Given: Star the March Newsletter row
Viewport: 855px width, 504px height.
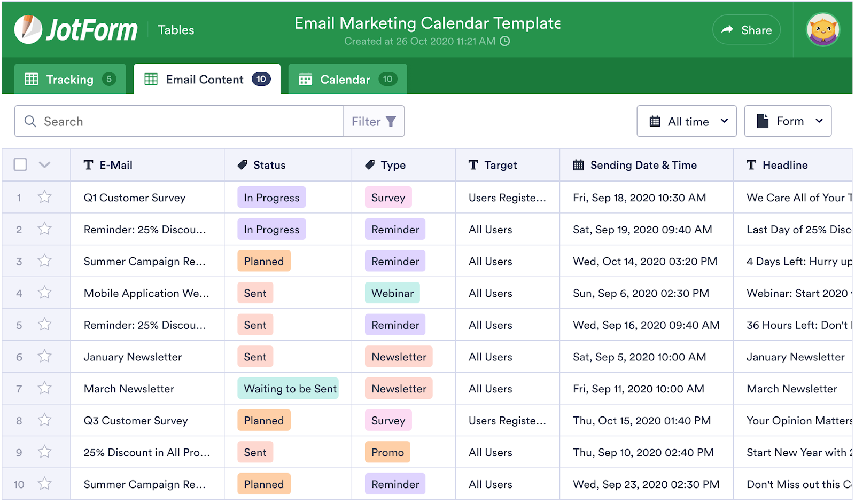Looking at the screenshot, I should 44,388.
